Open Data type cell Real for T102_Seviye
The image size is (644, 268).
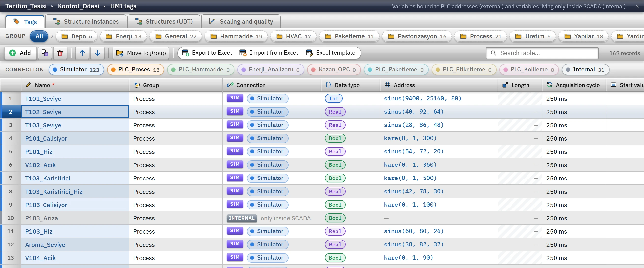click(x=335, y=112)
